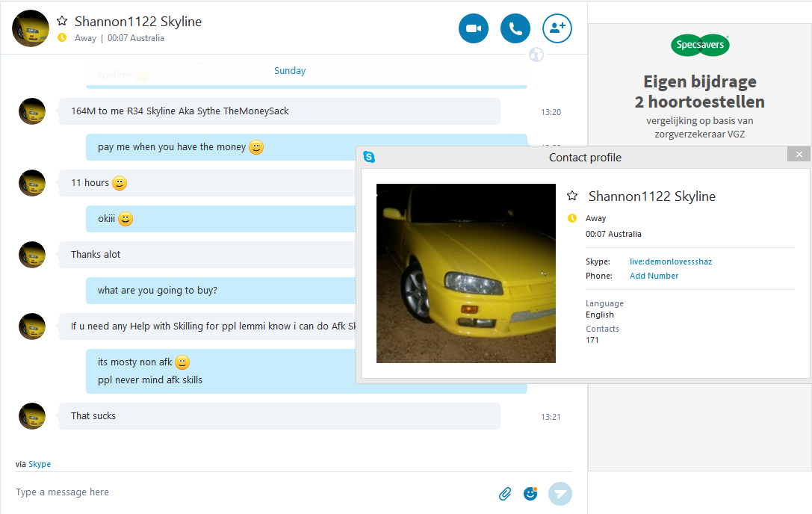Close the Contact profile popup
The height and width of the screenshot is (514, 812).
point(799,155)
